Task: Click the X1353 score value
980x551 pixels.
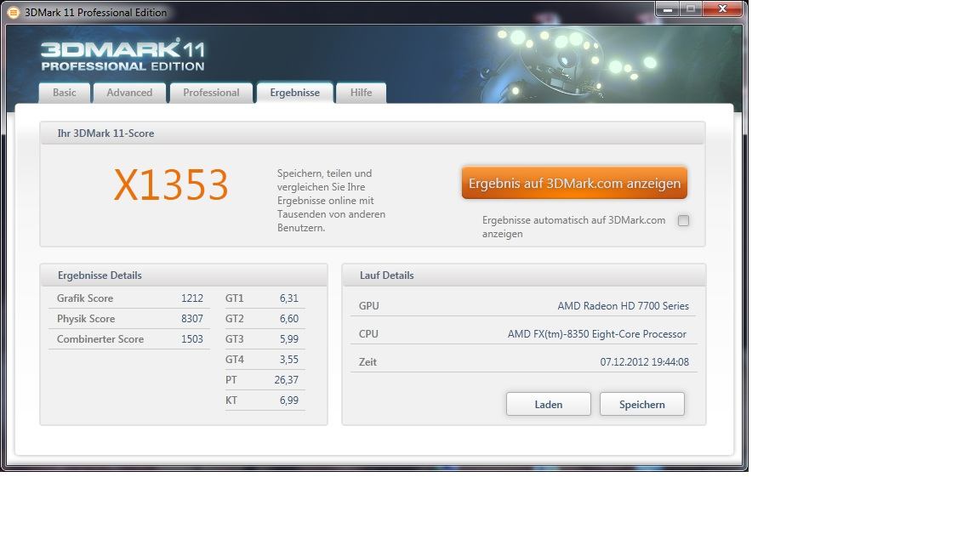Action: pyautogui.click(x=171, y=185)
